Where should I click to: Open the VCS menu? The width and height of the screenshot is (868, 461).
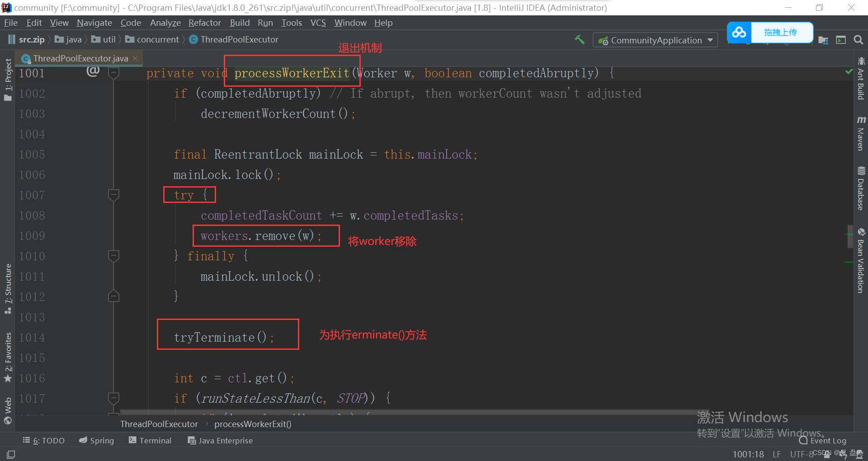pos(318,23)
